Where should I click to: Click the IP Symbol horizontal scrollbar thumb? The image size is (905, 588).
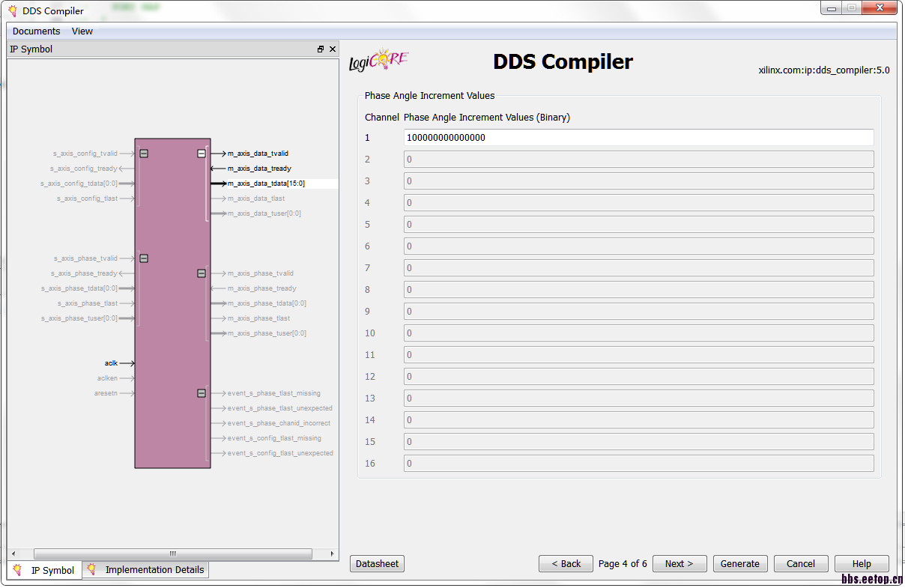point(173,554)
